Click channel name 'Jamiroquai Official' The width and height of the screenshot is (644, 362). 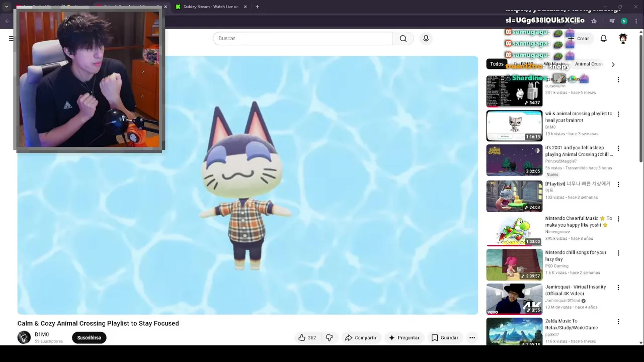click(x=562, y=301)
